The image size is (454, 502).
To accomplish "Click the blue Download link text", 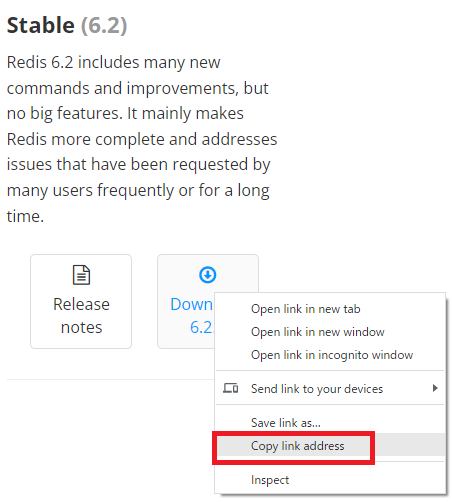I will point(191,304).
